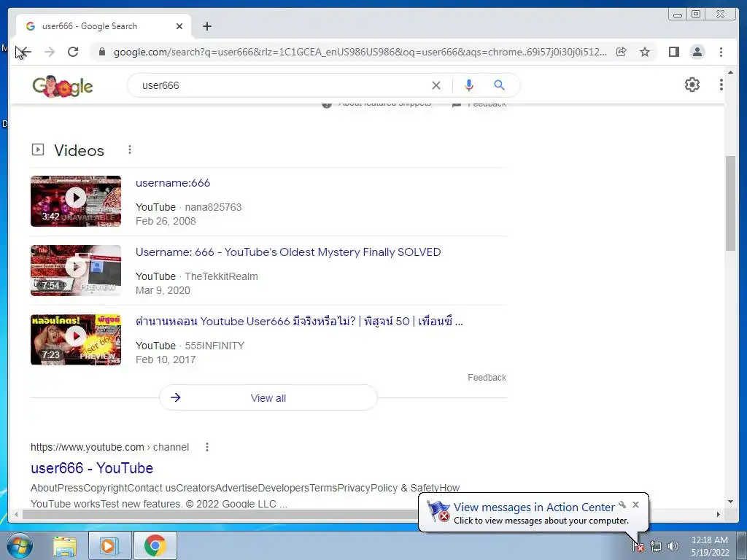The height and width of the screenshot is (560, 747).
Task: Click the View all videos button
Action: [268, 397]
